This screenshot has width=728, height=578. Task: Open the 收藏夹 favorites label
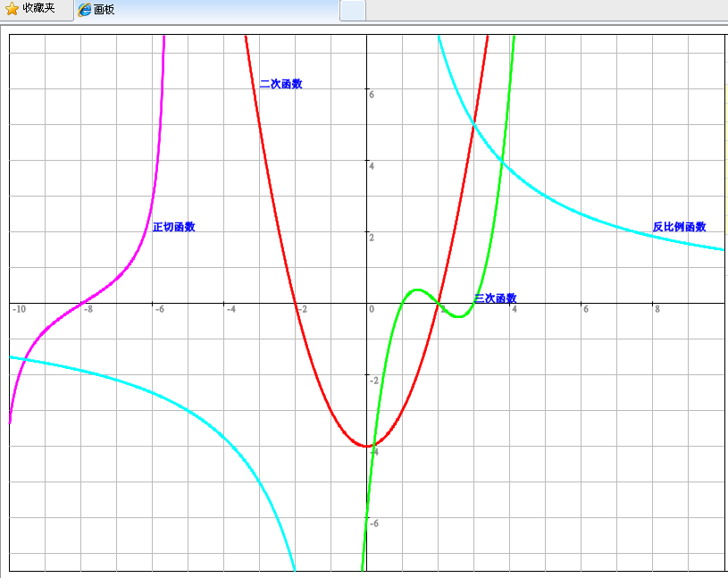click(x=38, y=9)
